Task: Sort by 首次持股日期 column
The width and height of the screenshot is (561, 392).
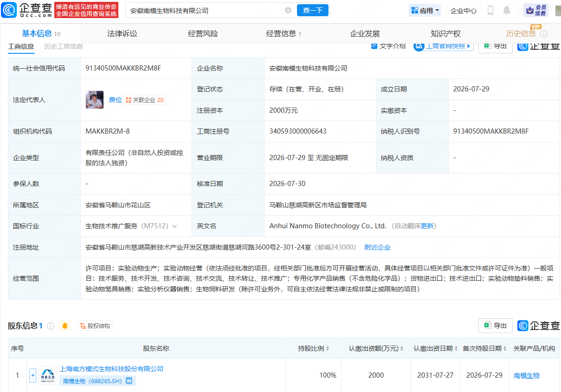Action: [x=484, y=348]
